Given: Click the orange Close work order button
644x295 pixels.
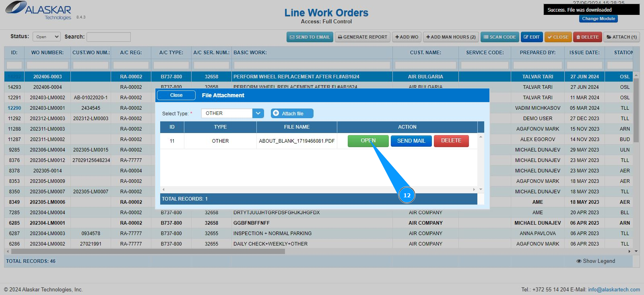Looking at the screenshot, I should pyautogui.click(x=558, y=37).
